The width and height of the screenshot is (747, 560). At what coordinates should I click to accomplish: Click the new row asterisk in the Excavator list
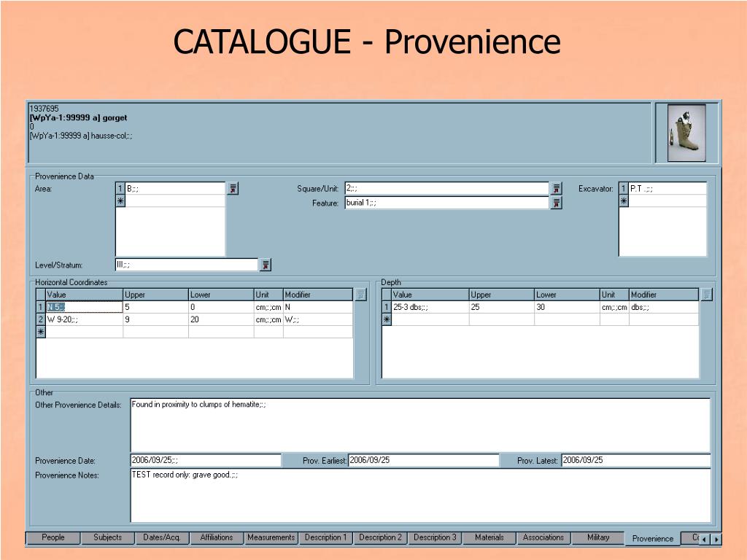[x=624, y=201]
